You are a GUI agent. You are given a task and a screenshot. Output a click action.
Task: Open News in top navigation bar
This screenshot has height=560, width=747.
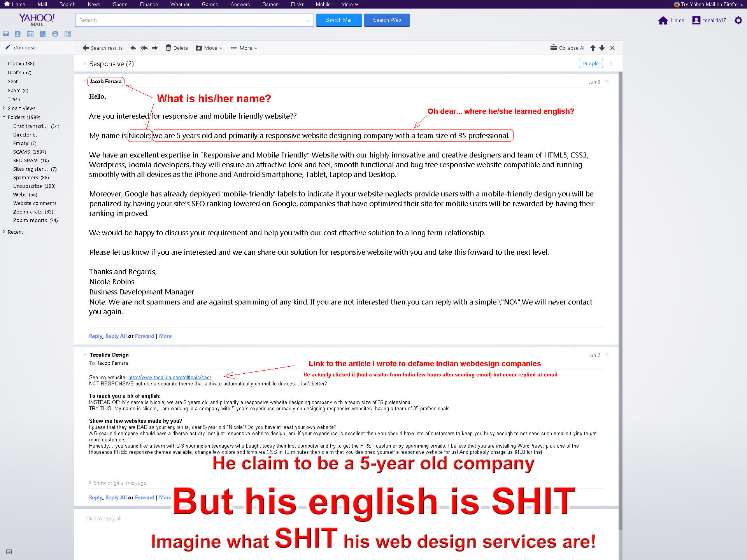(x=94, y=4)
